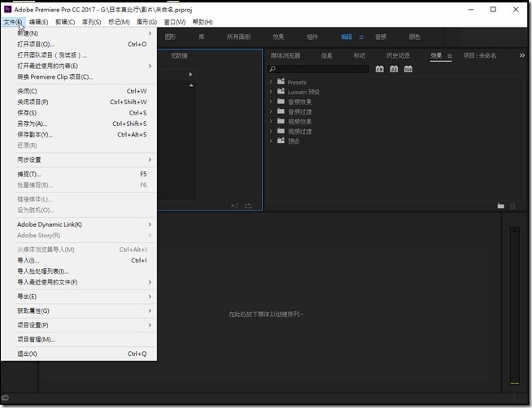
Task: Switch to the 标记 panel tab
Action: [x=360, y=55]
